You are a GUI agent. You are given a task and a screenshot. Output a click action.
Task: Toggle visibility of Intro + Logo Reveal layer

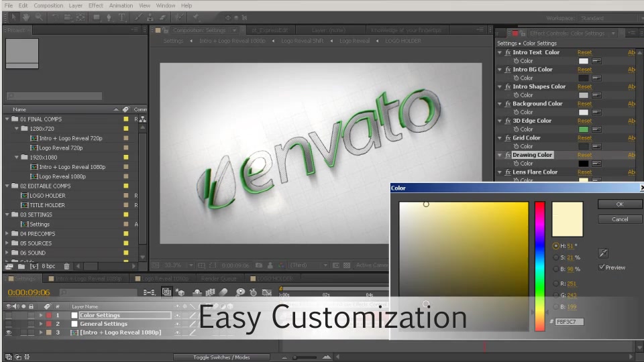tap(8, 333)
